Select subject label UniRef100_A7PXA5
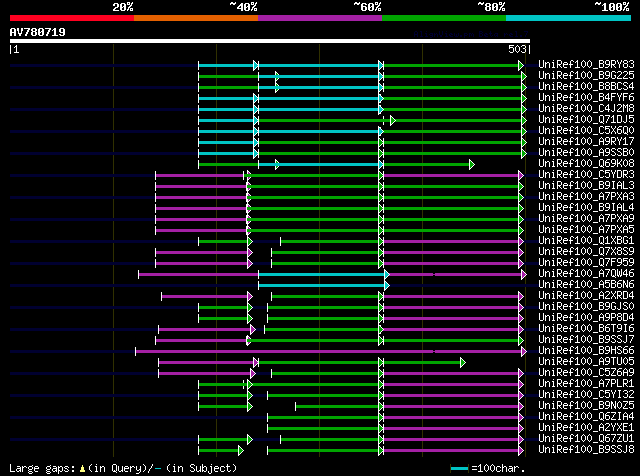 [x=586, y=230]
